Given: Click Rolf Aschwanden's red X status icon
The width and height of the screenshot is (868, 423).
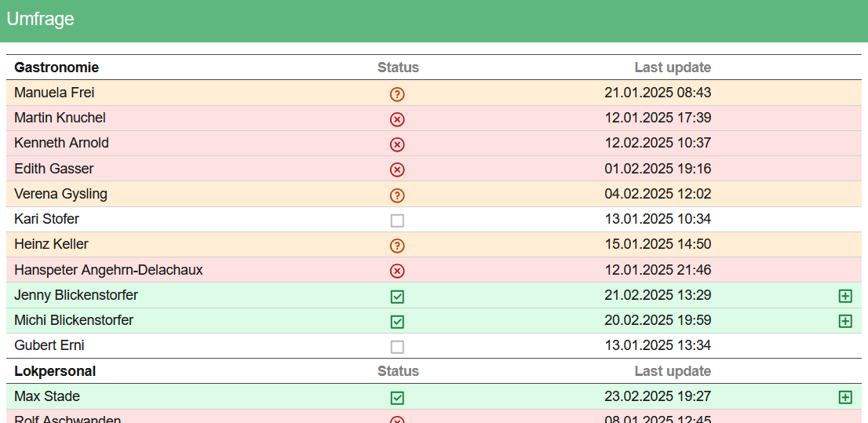Looking at the screenshot, I should tap(397, 420).
